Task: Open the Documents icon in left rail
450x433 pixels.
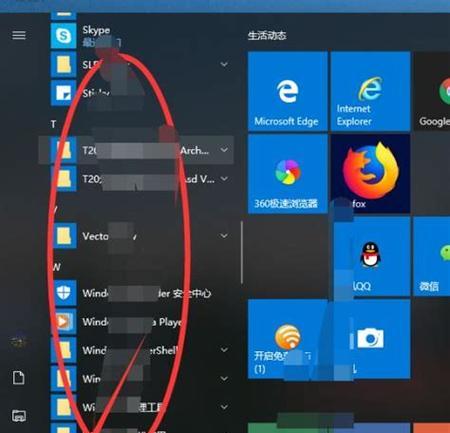Action: 19,378
